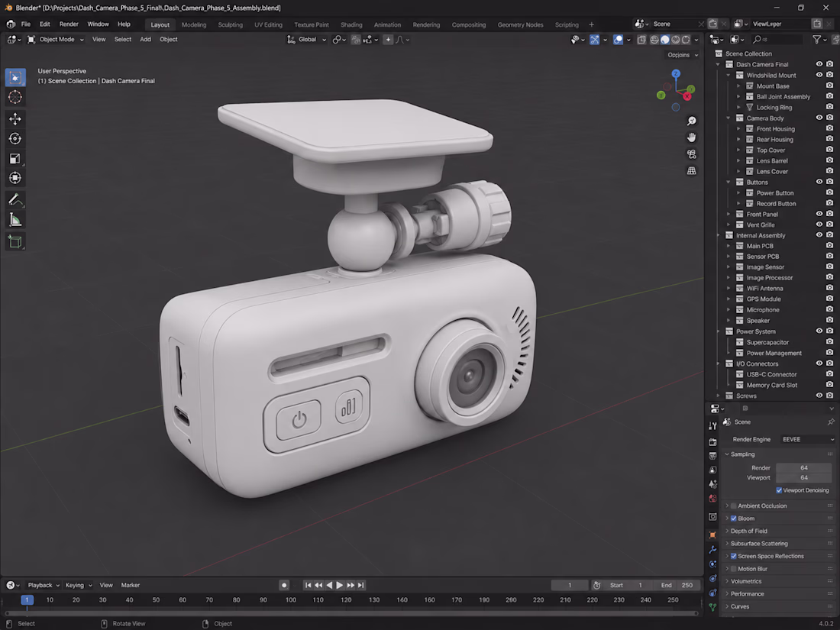This screenshot has width=840, height=630.
Task: Open outliner filter funnel
Action: tap(817, 39)
